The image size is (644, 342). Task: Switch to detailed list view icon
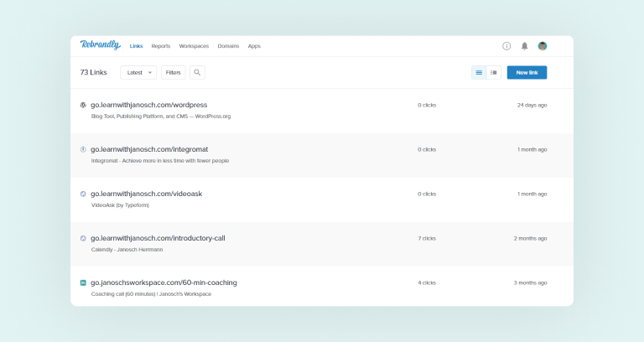click(x=494, y=73)
